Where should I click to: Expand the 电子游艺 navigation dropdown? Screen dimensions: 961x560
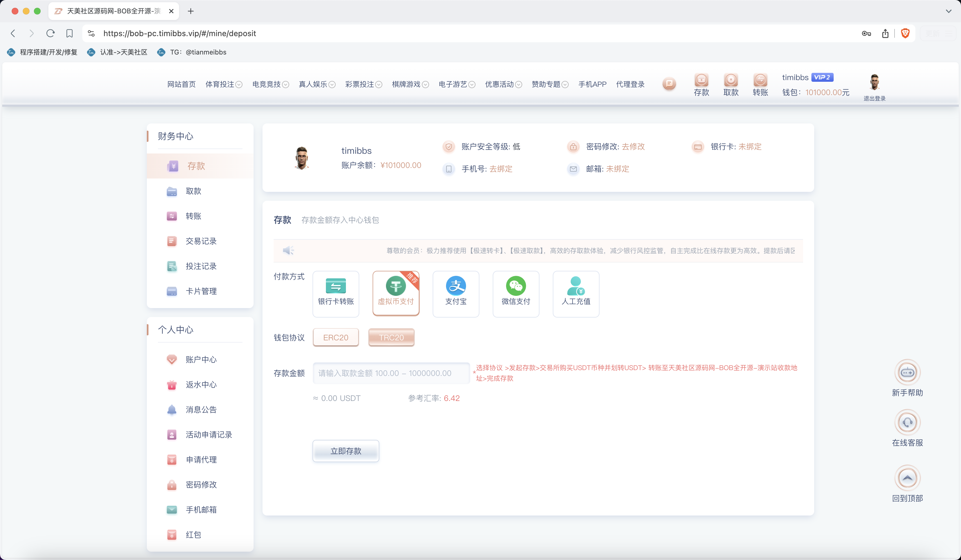pos(456,84)
